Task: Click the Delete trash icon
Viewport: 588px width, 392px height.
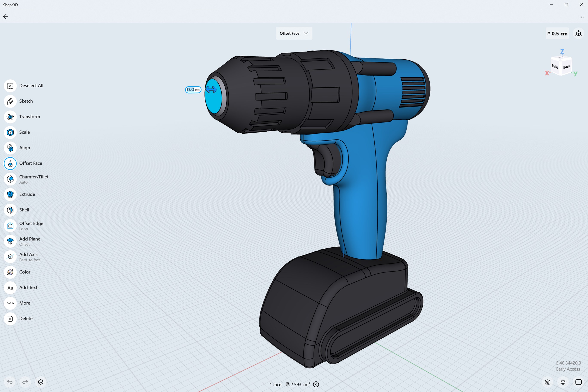Action: click(10, 319)
